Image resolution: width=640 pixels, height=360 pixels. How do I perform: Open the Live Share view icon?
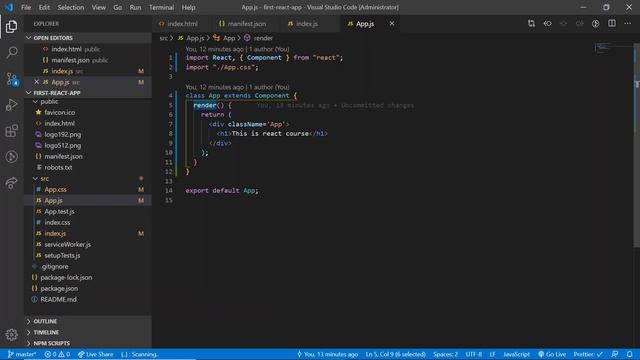(x=11, y=182)
